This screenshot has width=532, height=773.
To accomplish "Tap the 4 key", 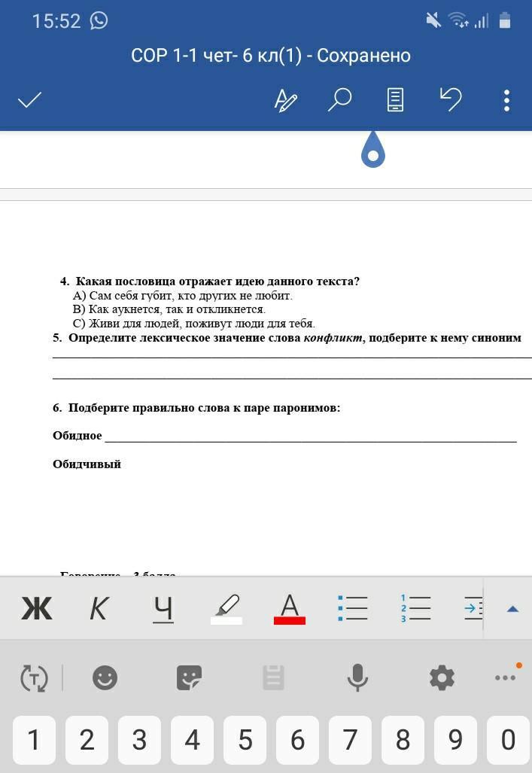I will (193, 740).
